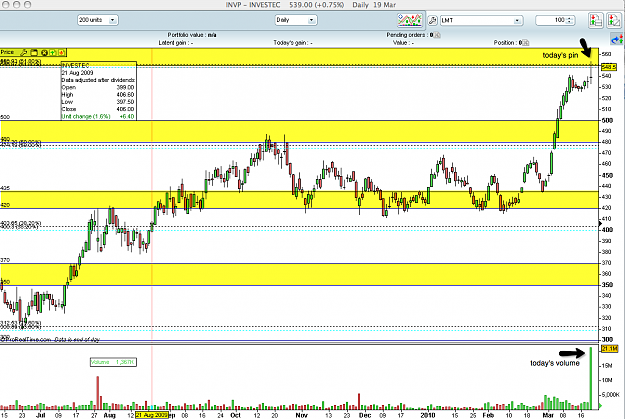This screenshot has width=625, height=419.
Task: Click the order settings wrench icon
Action: tap(432, 20)
